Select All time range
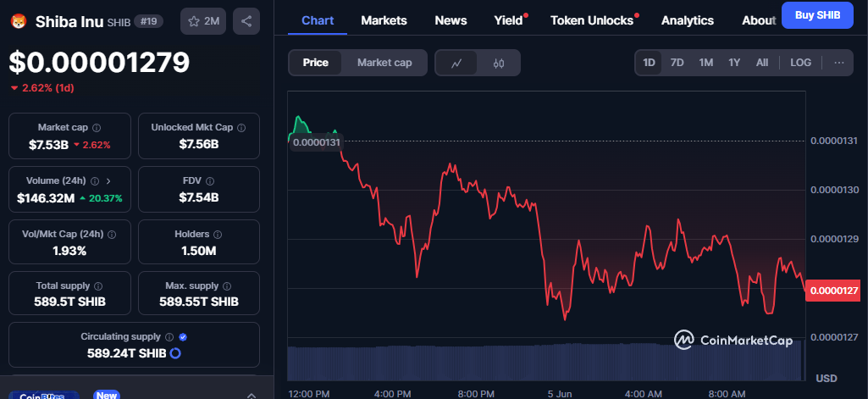Viewport: 868px width, 399px height. click(x=762, y=63)
